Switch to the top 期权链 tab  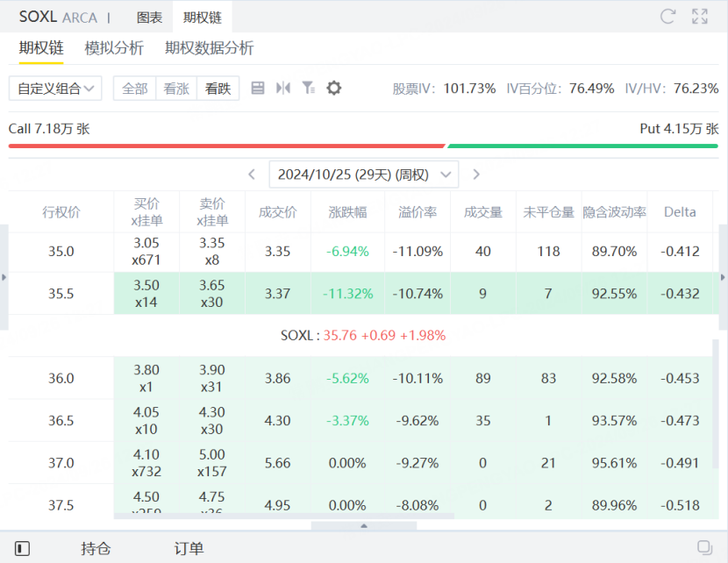(203, 18)
